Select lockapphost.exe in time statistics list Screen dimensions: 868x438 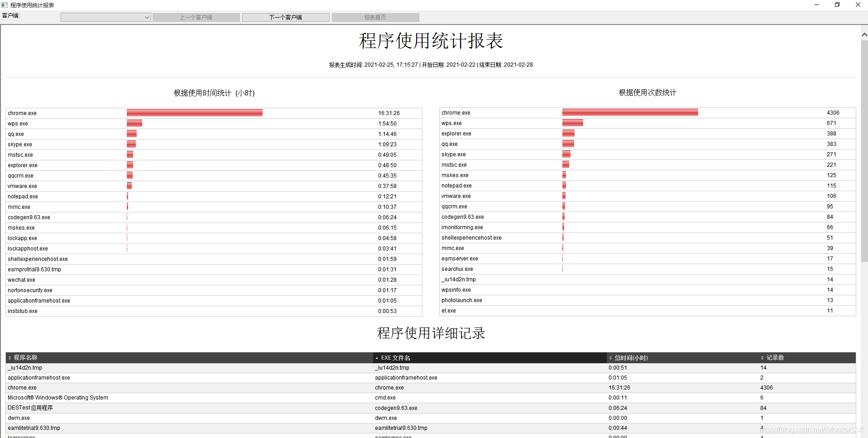pyautogui.click(x=28, y=249)
